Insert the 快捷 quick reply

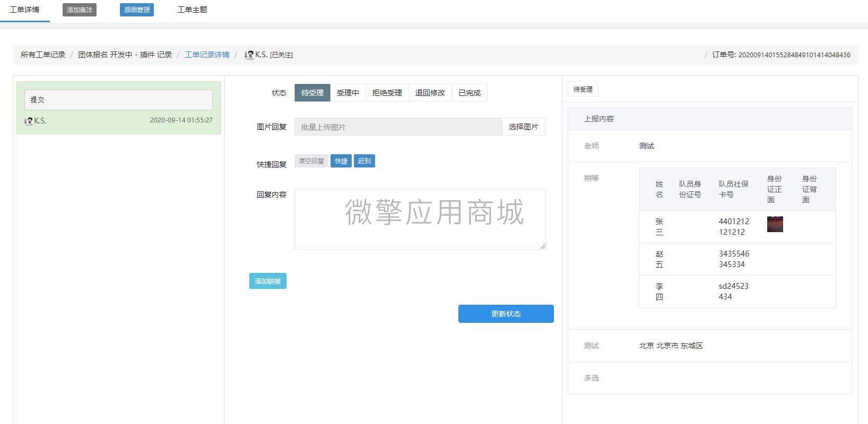[341, 161]
